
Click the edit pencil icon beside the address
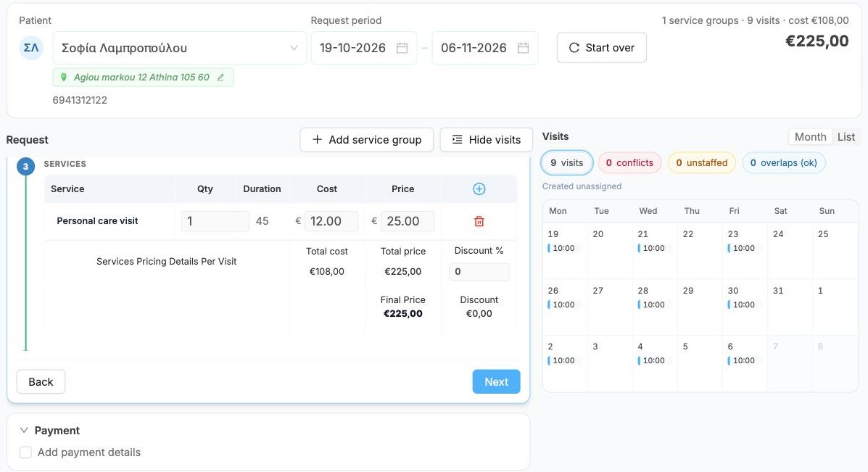coord(220,78)
